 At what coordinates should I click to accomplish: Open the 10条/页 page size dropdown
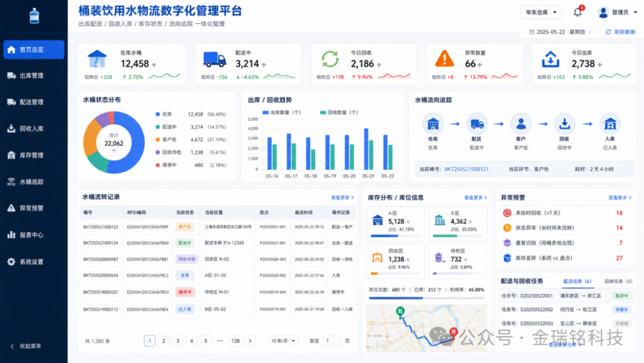click(x=283, y=341)
